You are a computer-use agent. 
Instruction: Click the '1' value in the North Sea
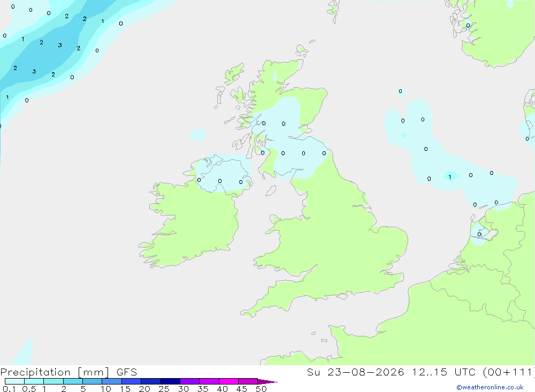coord(450,176)
